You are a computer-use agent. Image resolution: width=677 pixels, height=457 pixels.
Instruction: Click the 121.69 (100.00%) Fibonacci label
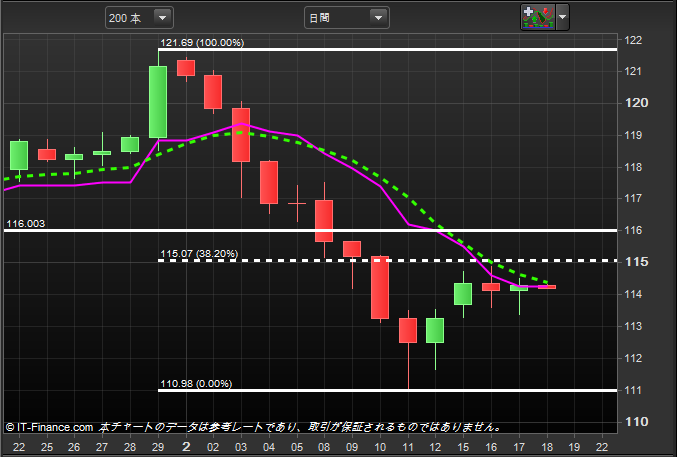202,43
